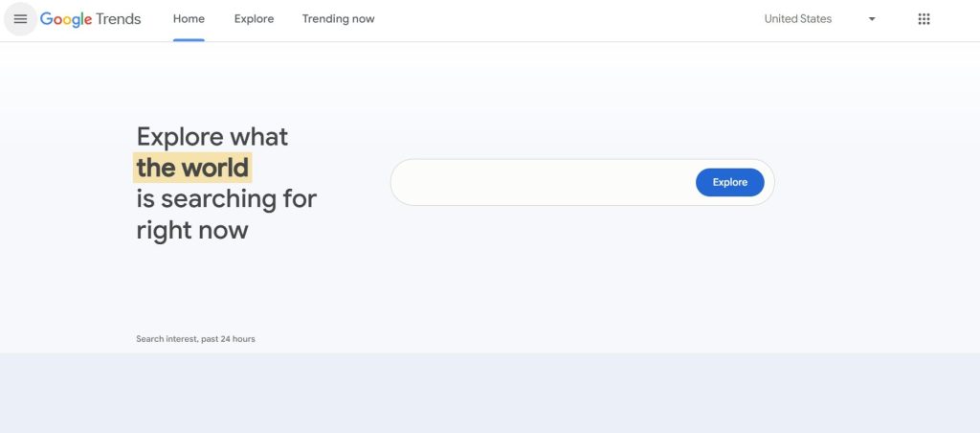Go to the Explore tab
The image size is (980, 433).
[x=254, y=19]
